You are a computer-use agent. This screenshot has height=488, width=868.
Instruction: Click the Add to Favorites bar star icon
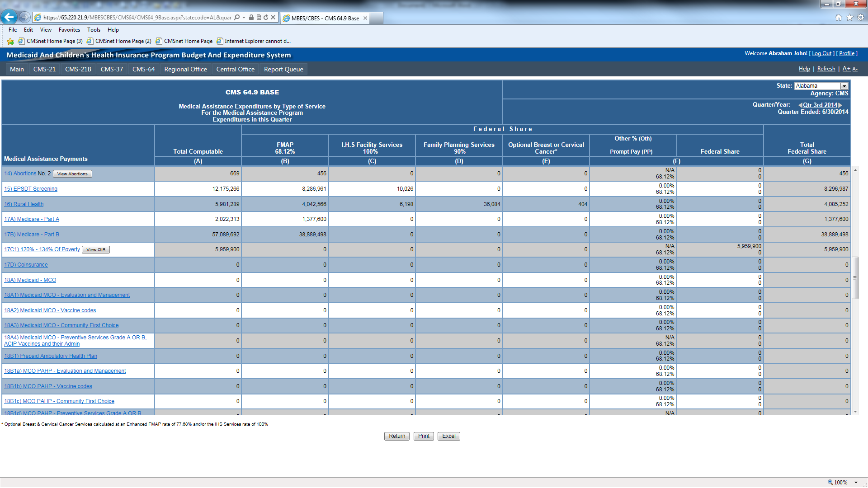[10, 41]
